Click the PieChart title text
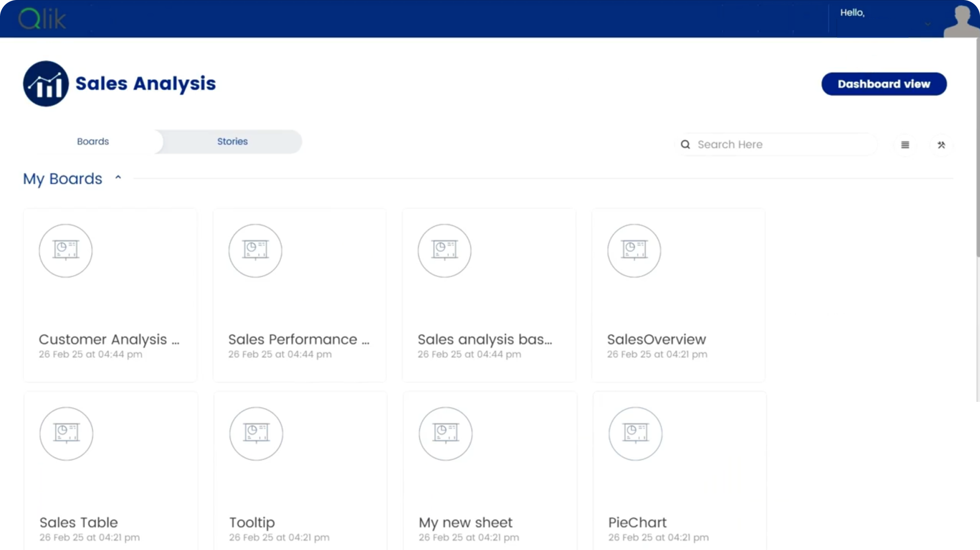Viewport: 980px width, 550px height. pyautogui.click(x=637, y=522)
